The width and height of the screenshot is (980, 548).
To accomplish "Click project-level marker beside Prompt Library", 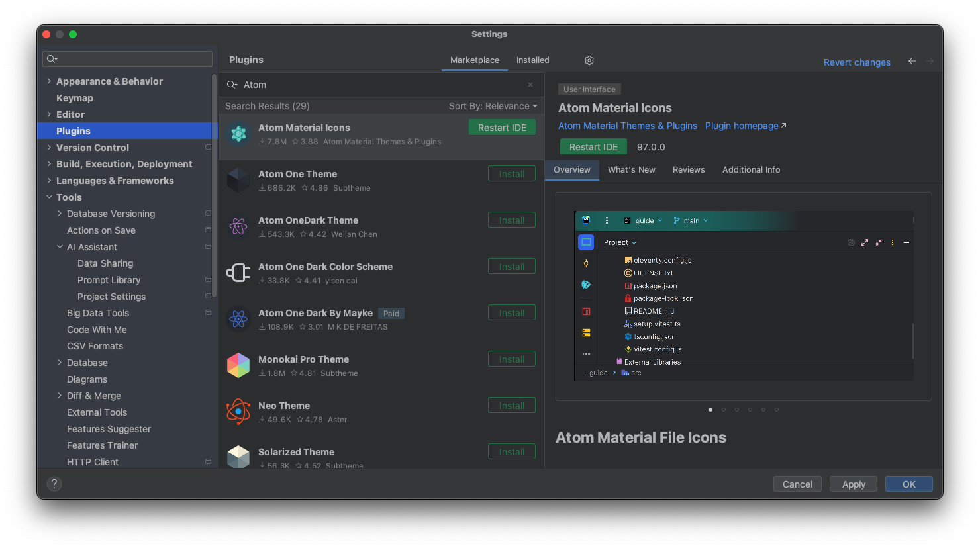I will click(208, 279).
